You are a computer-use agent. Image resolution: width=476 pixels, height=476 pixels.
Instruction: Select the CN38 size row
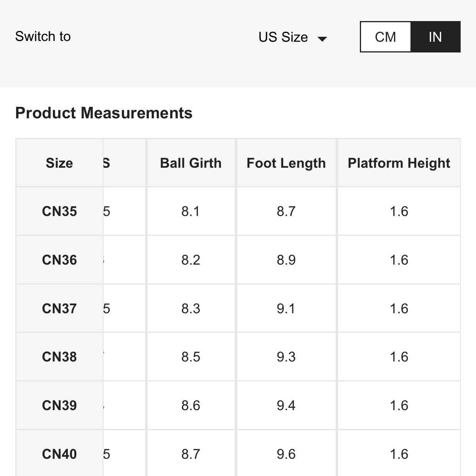pyautogui.click(x=59, y=357)
